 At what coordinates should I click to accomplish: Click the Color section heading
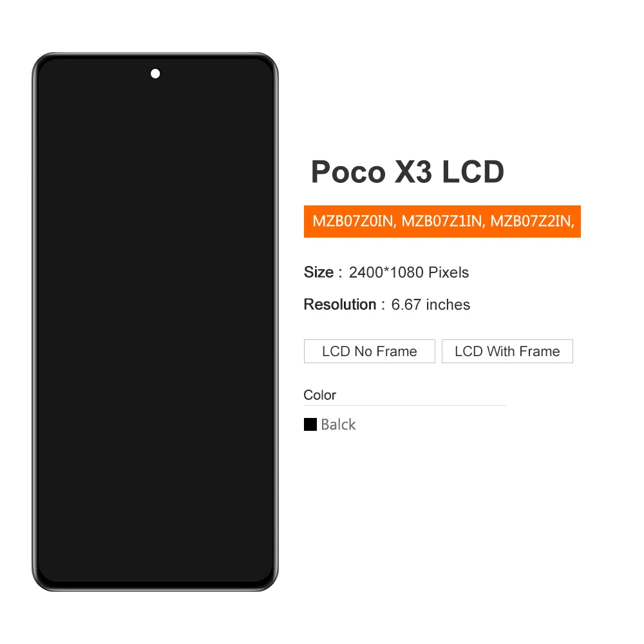[319, 395]
